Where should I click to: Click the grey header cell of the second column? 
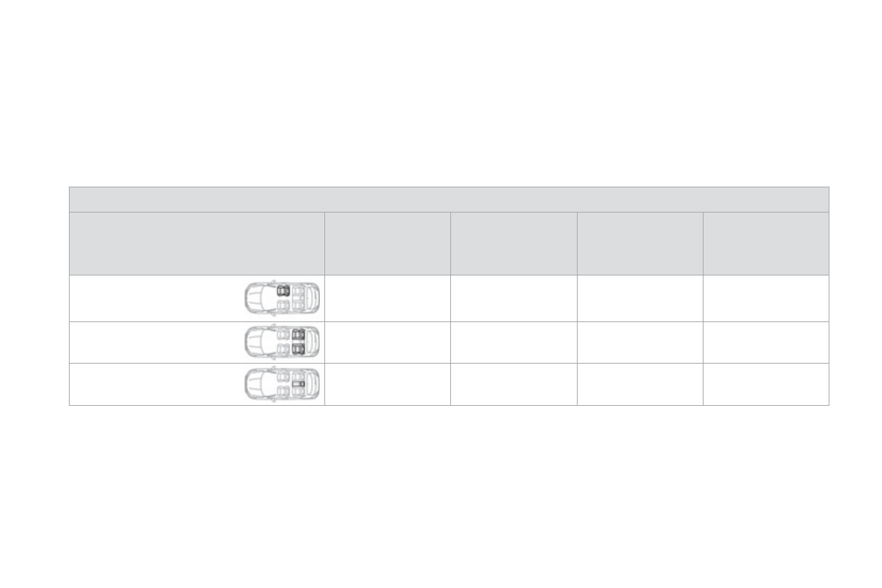pyautogui.click(x=387, y=244)
